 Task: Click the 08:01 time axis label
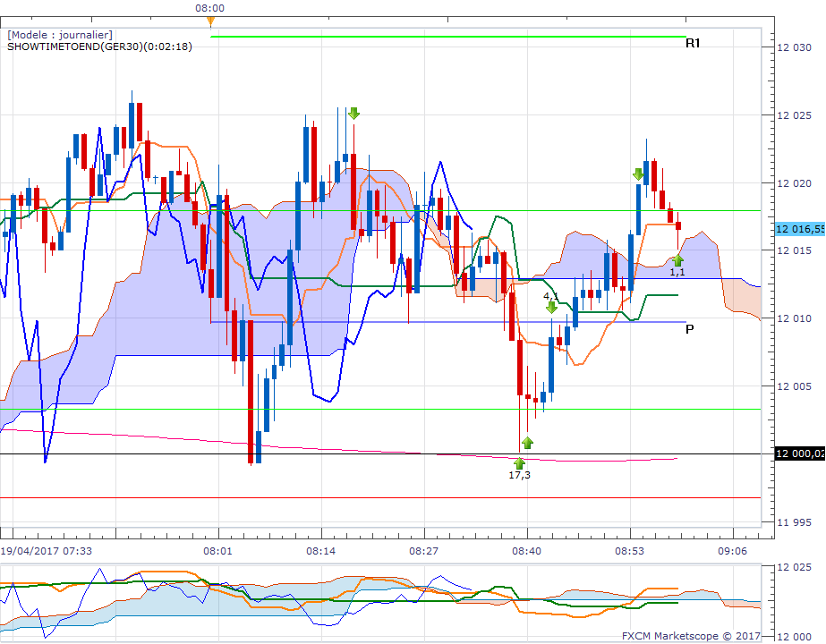point(217,551)
